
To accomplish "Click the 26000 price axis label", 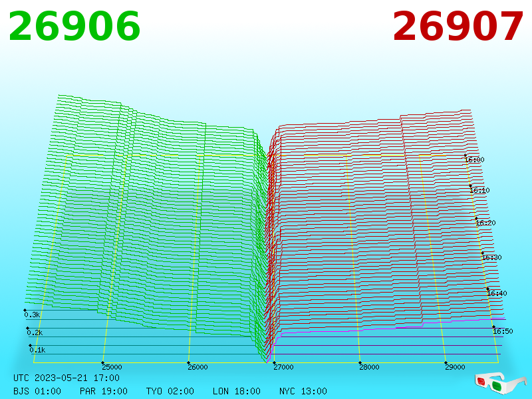I will (198, 367).
